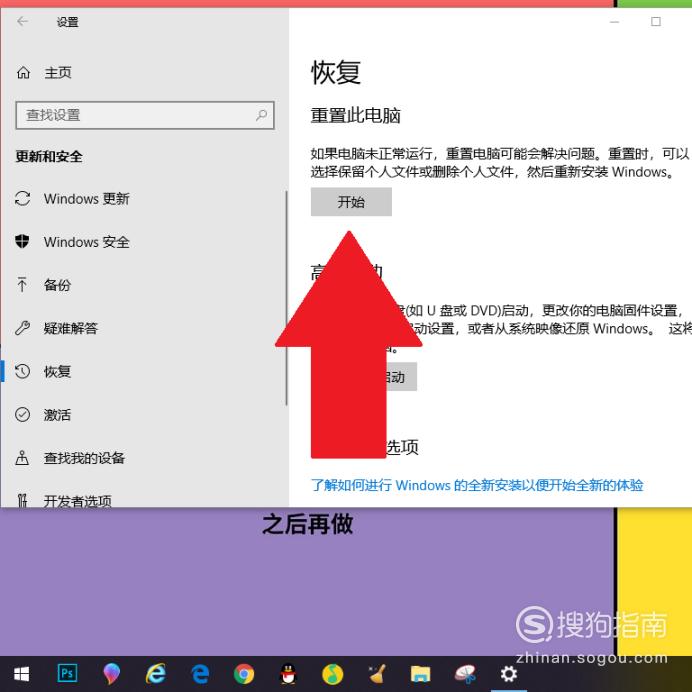The width and height of the screenshot is (692, 692).
Task: Open Windows 安全 section
Action: (86, 242)
